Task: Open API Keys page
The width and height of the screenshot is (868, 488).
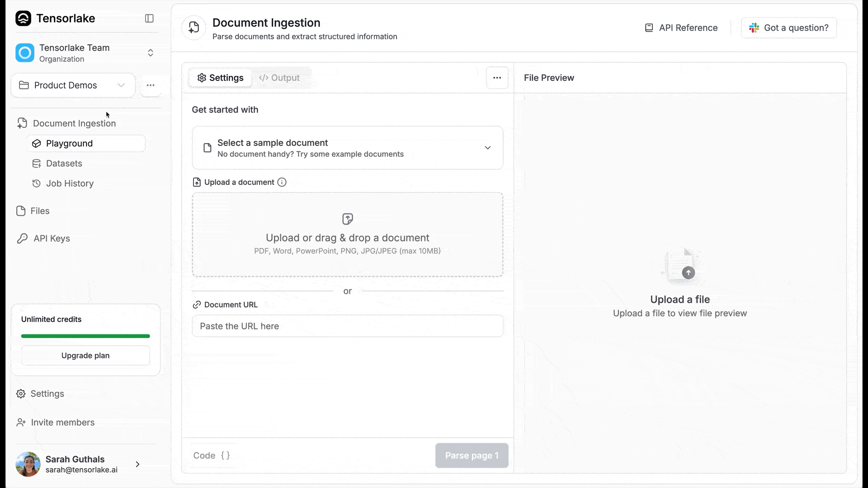Action: 52,239
